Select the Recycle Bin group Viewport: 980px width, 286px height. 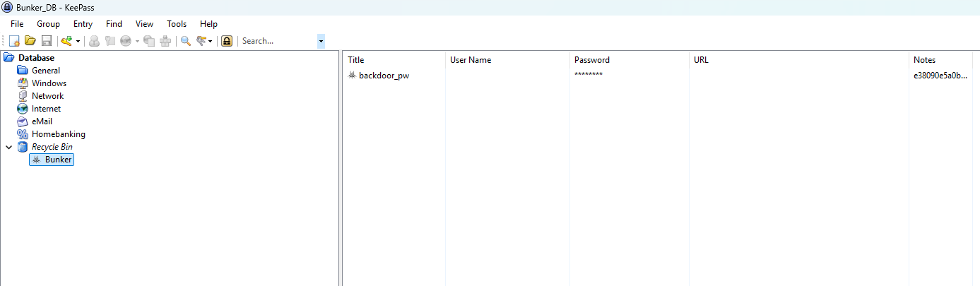click(52, 147)
